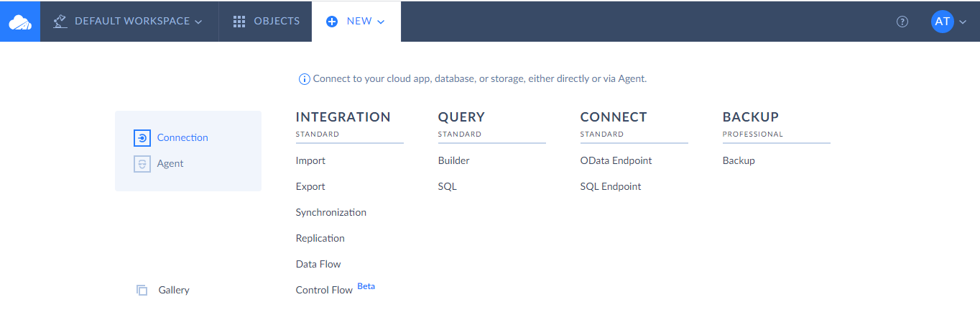Click the info icon before the connect hint
The width and height of the screenshot is (980, 333).
[x=304, y=79]
